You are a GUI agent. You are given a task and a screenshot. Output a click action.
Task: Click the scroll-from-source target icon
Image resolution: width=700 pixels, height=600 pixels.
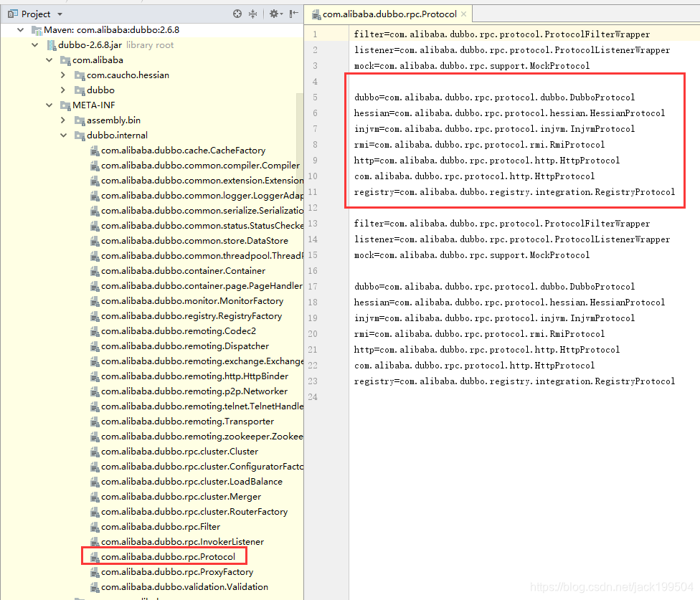(237, 14)
